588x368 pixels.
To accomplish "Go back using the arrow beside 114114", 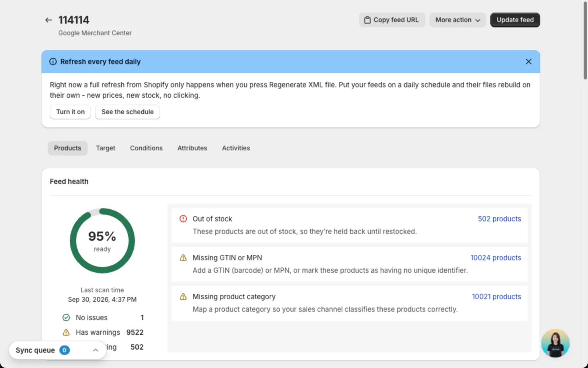I will 49,20.
